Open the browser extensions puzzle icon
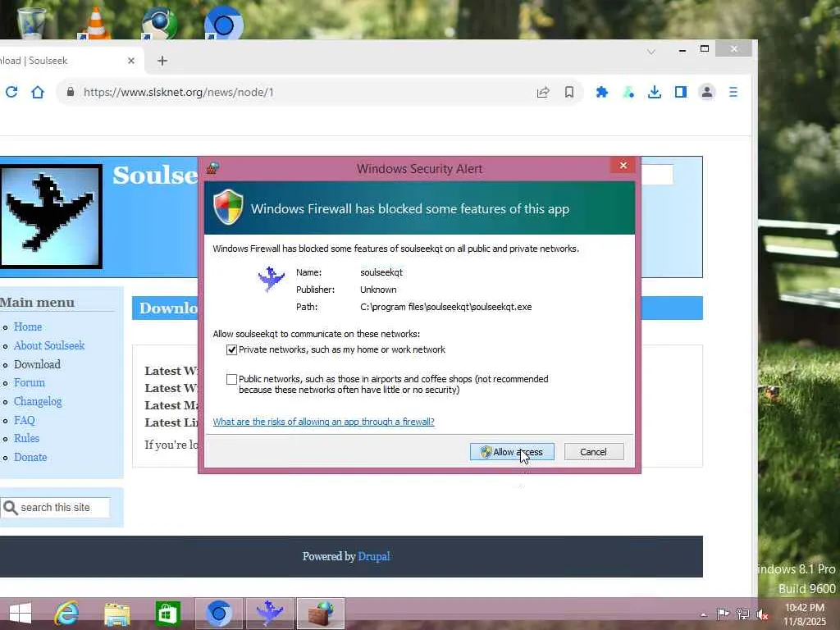 click(x=601, y=92)
